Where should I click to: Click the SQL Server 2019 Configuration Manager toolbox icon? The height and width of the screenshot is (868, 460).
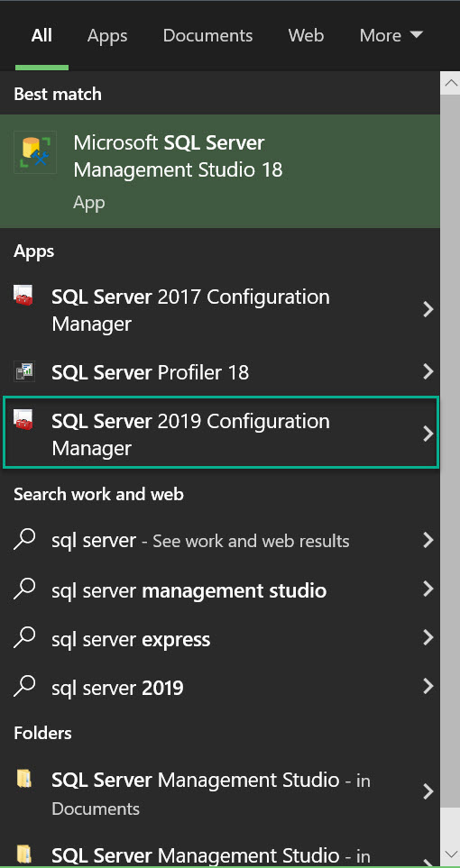point(23,419)
